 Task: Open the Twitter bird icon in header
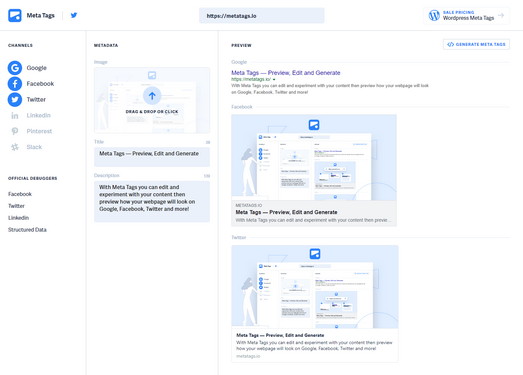(x=74, y=15)
